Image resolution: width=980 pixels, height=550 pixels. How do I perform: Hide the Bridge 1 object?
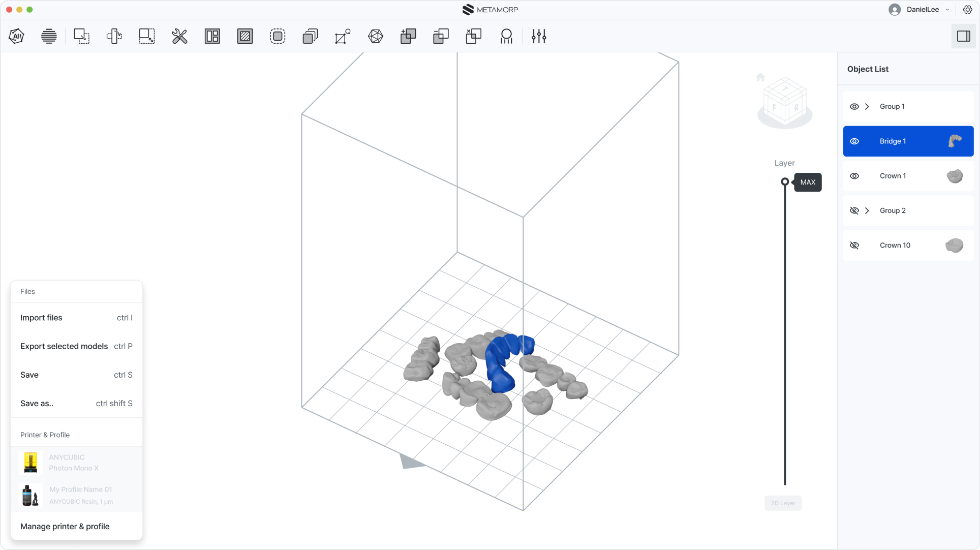coord(854,141)
